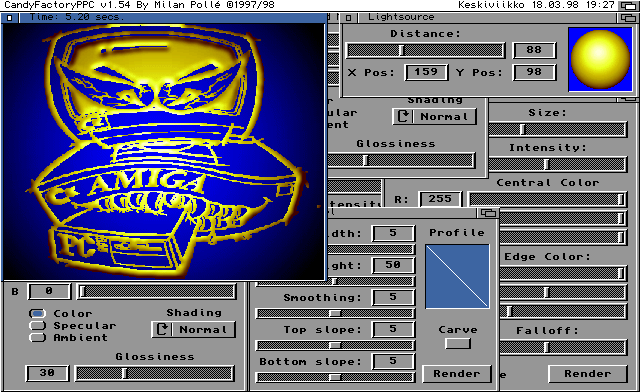This screenshot has height=392, width=640.
Task: Click the Bottom slope slider
Action: (x=335, y=377)
